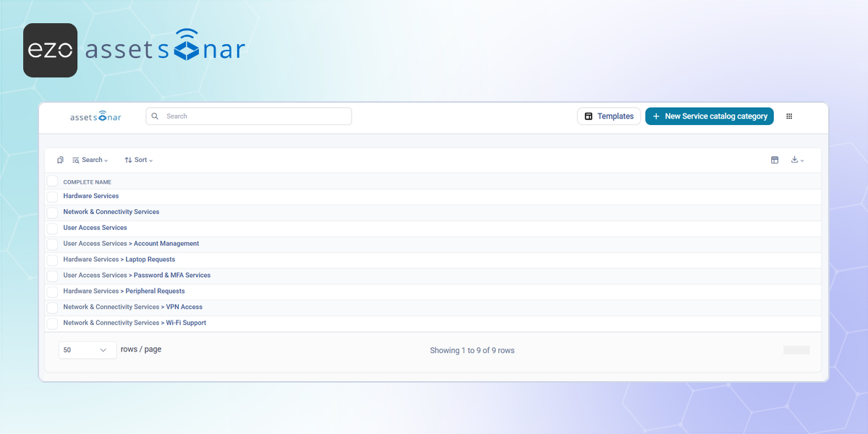
Task: Open the User Access Services category
Action: [x=95, y=228]
